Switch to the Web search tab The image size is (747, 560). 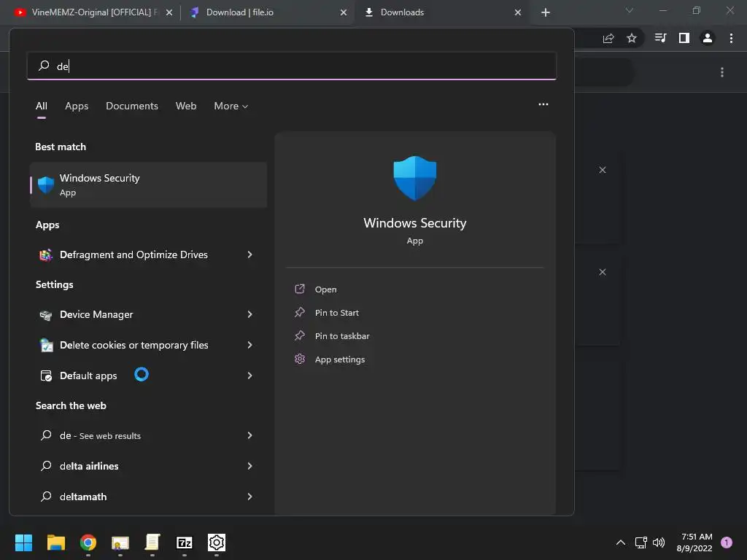point(186,106)
